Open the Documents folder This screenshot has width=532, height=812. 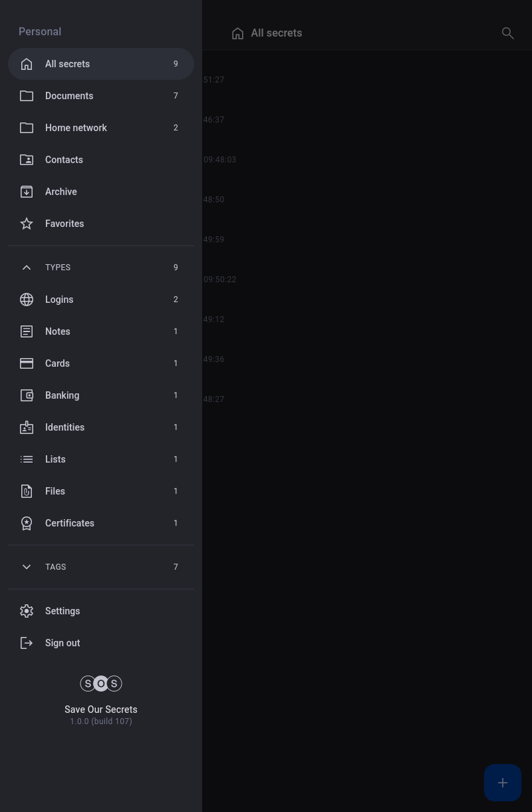click(69, 96)
